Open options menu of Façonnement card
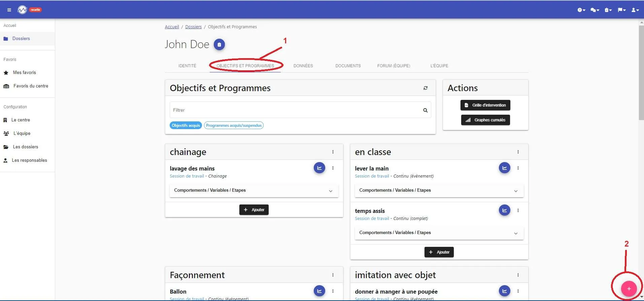 pyautogui.click(x=333, y=275)
